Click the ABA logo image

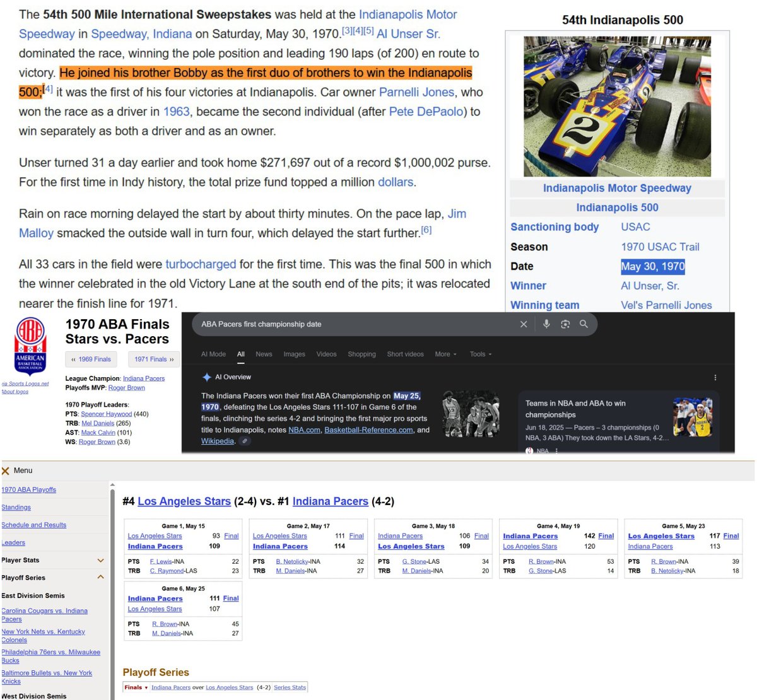tap(30, 346)
